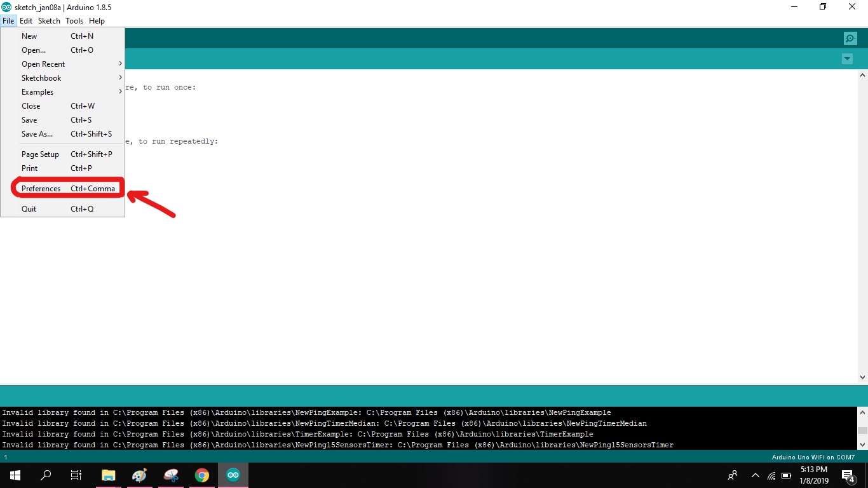868x488 pixels.
Task: Show hidden system tray icons
Action: coord(756,475)
